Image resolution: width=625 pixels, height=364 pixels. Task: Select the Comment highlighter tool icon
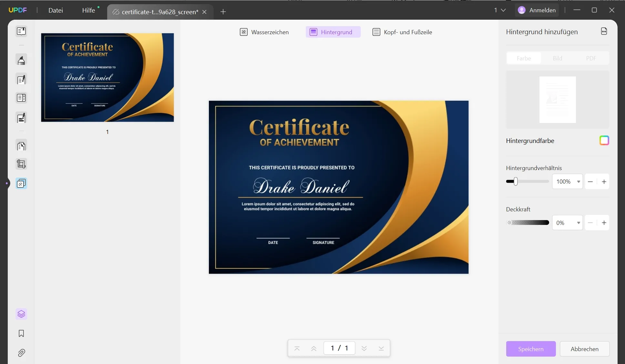click(x=21, y=60)
